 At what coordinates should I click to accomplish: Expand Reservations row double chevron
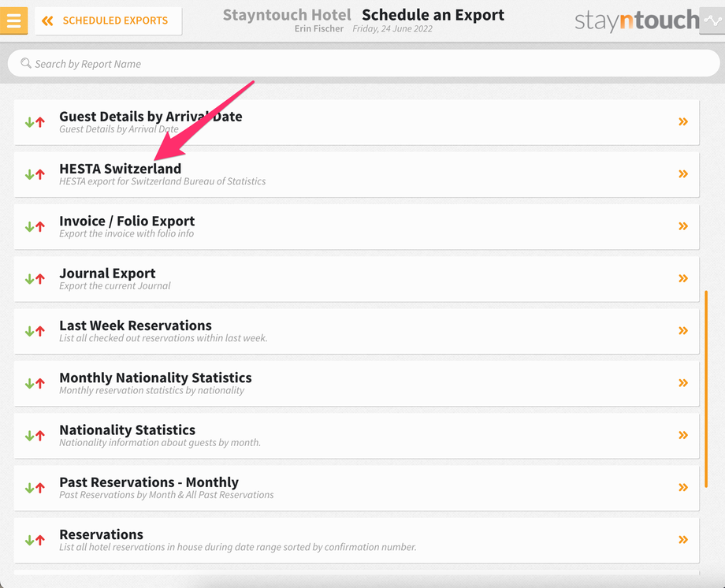pos(683,540)
